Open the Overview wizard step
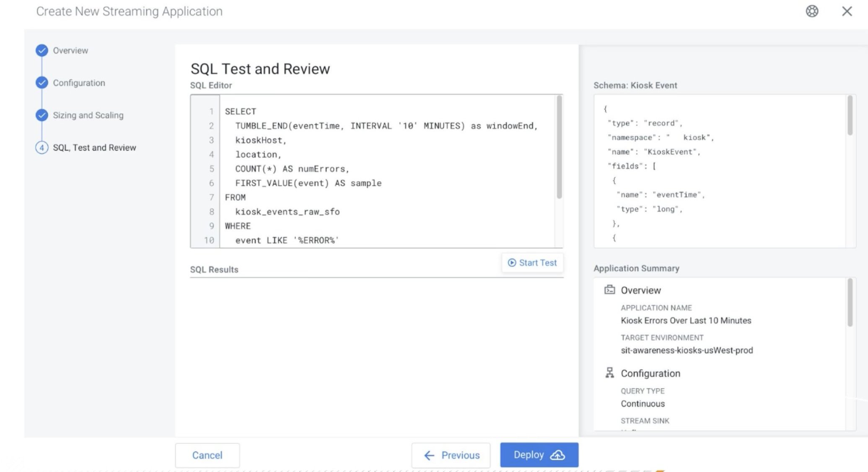 click(x=70, y=50)
